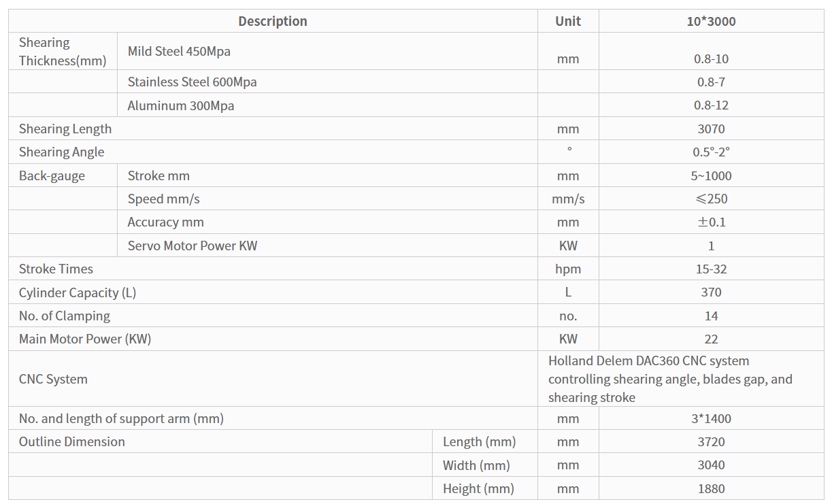Image resolution: width=832 pixels, height=504 pixels.
Task: Click the Cylinder Capacity (L) row label
Action: (78, 292)
